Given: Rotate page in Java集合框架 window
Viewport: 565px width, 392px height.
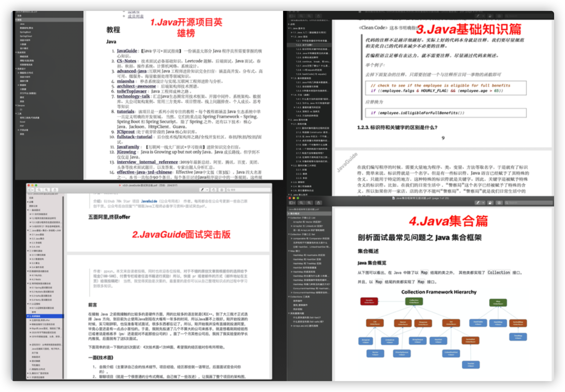Looking at the screenshot, I should pyautogui.click(x=490, y=203).
